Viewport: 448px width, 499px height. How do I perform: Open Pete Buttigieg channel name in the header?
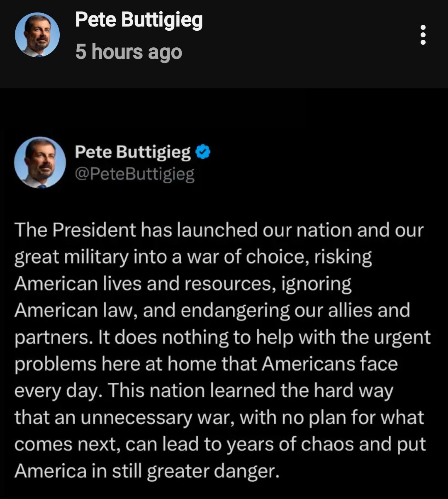139,19
